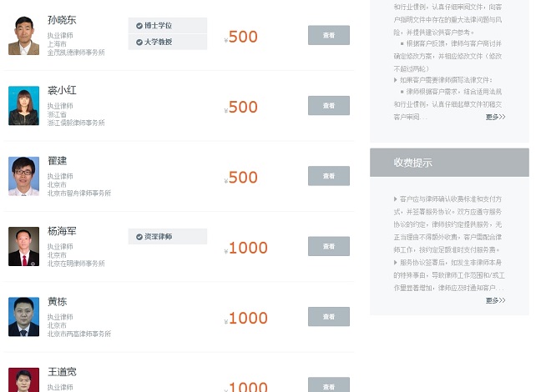Open 黄栋's listing with 查看 button
This screenshot has height=392, width=536.
328,317
